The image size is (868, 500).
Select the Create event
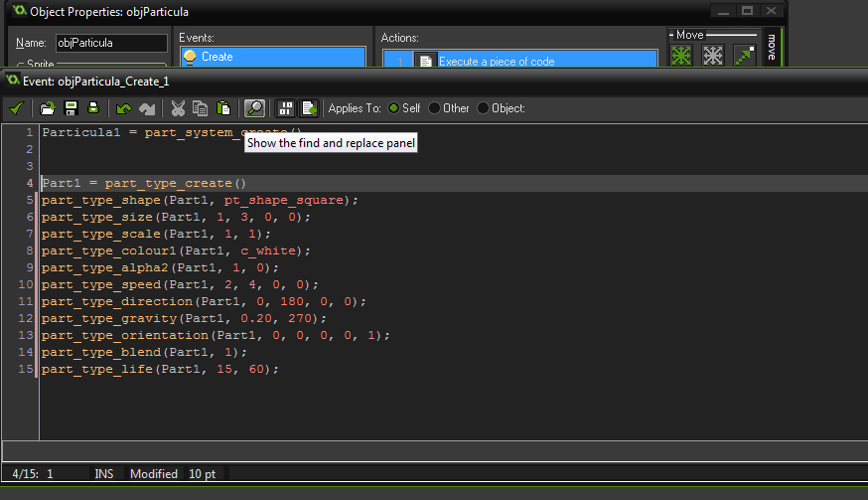coord(273,57)
